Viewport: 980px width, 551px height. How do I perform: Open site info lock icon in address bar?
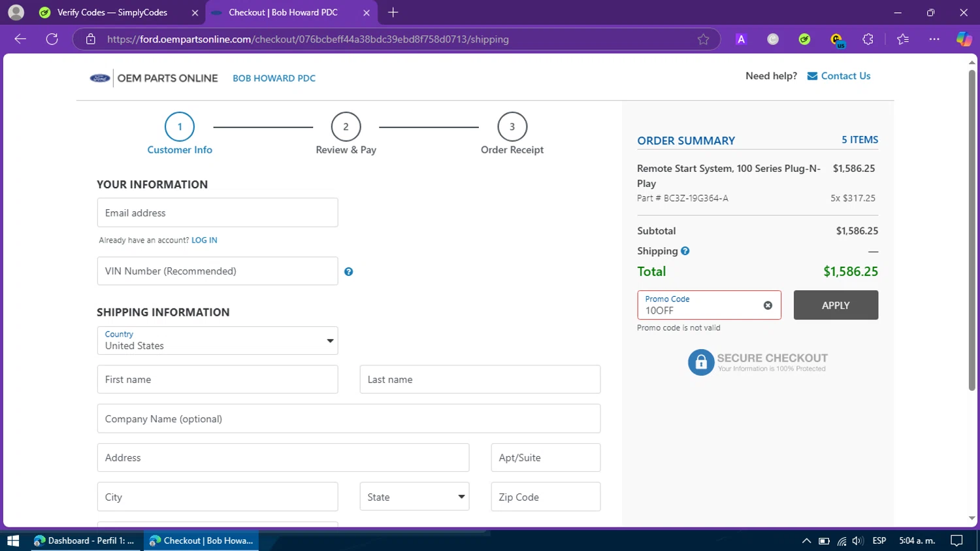[x=91, y=39]
